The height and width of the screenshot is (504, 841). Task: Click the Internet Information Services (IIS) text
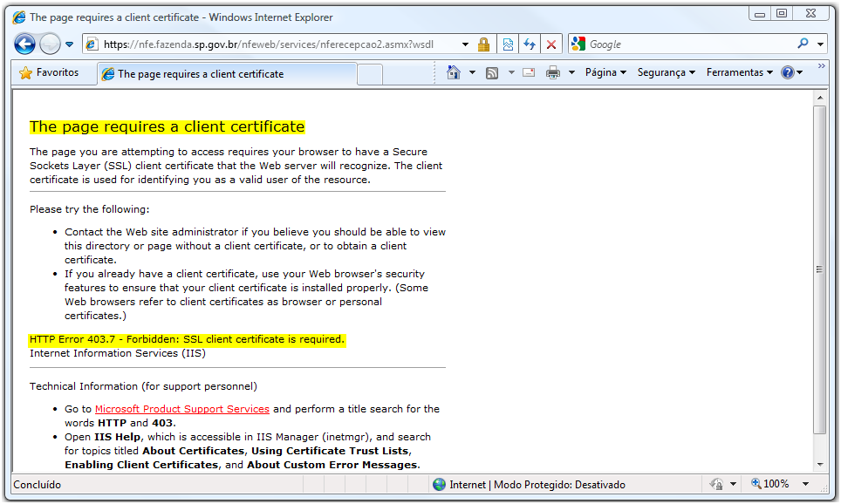click(118, 353)
